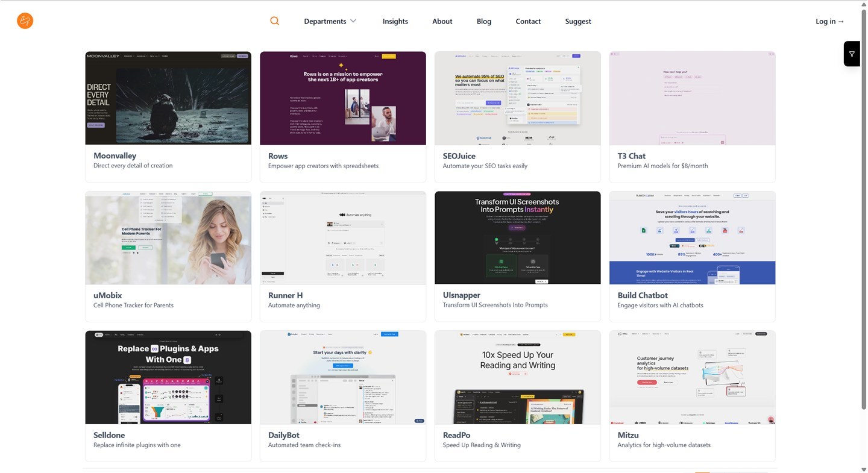Open the About menu item
868x473 pixels.
(x=442, y=21)
